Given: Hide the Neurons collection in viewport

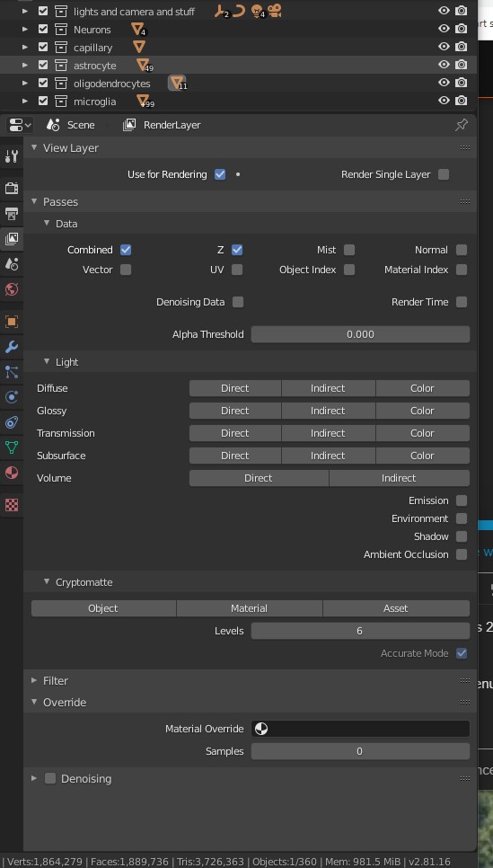Looking at the screenshot, I should tap(444, 29).
